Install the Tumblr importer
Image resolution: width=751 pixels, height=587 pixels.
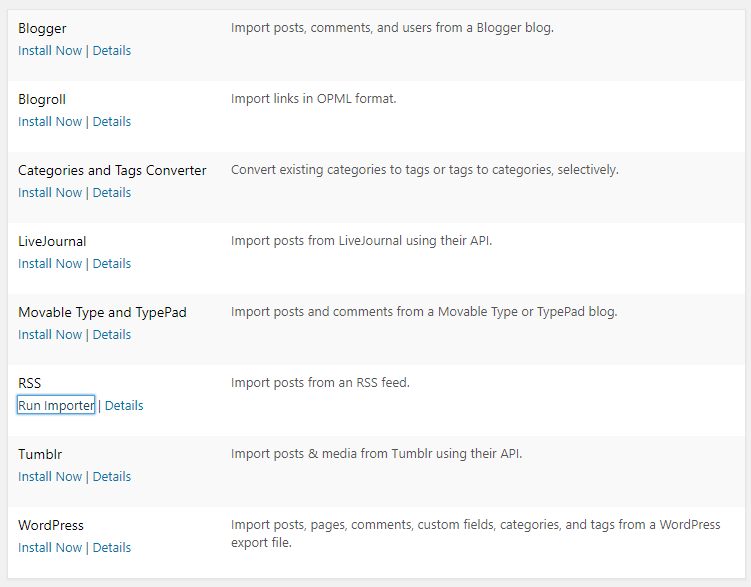[50, 477]
